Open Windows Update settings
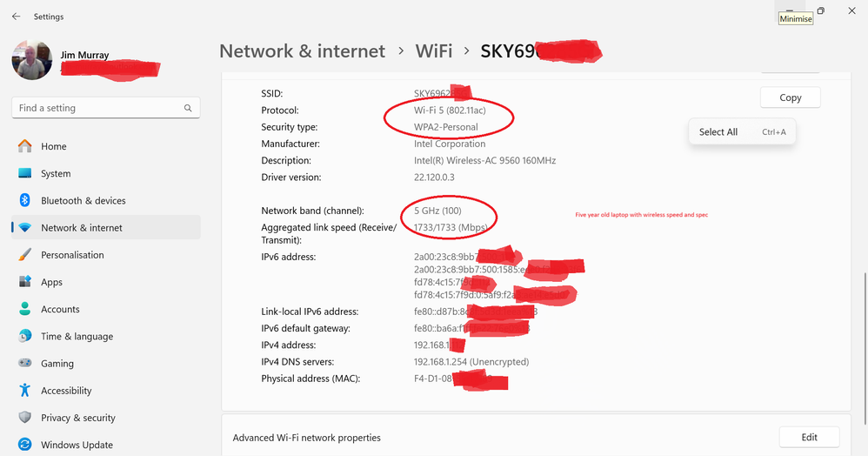The image size is (868, 456). [77, 445]
